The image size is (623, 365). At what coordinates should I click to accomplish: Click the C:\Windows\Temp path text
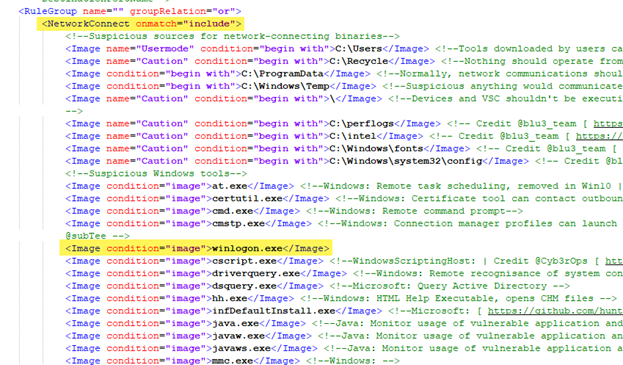coord(285,86)
